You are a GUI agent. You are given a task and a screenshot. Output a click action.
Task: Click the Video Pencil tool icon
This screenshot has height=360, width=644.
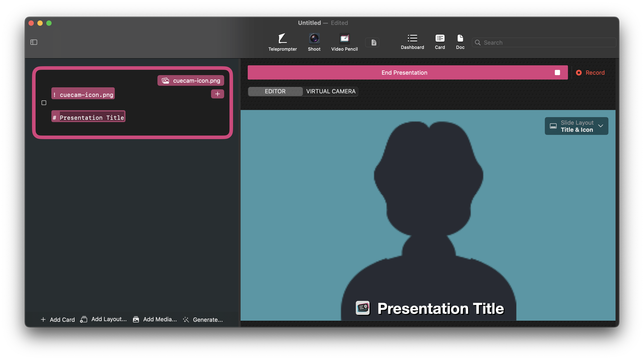[x=344, y=38]
